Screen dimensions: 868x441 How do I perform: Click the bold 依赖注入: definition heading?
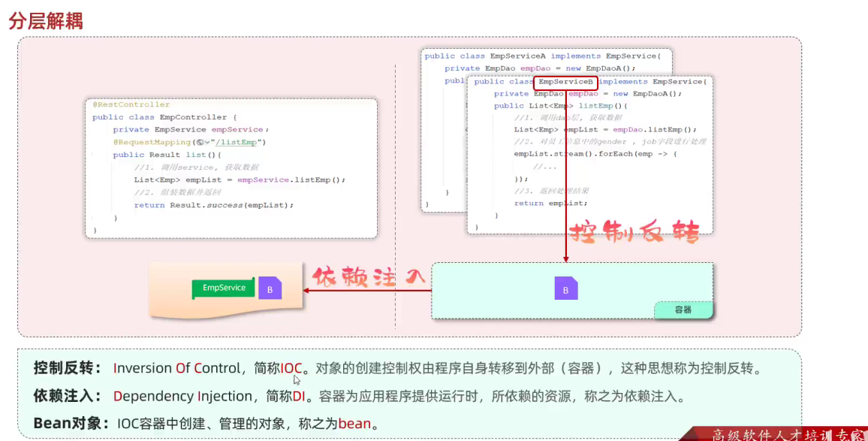tap(68, 396)
